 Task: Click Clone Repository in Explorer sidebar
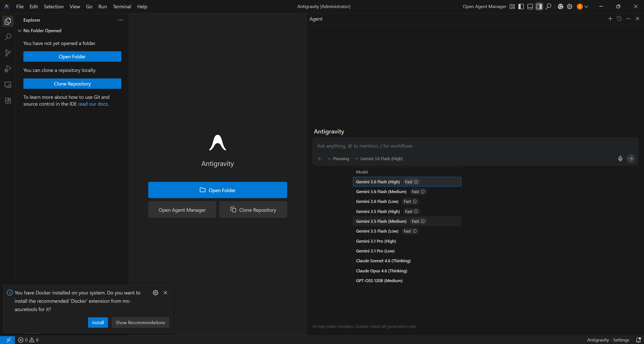pos(72,84)
